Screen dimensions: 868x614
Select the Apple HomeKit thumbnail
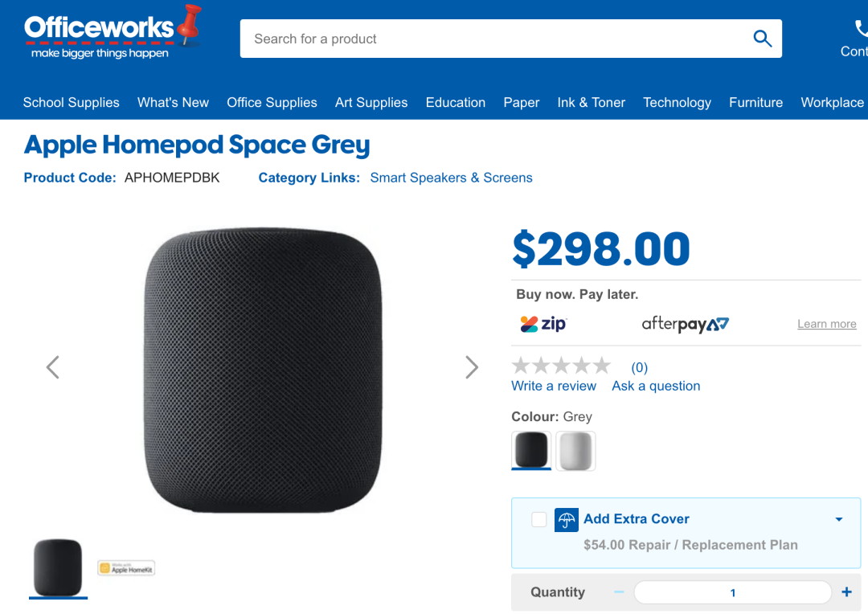[126, 568]
